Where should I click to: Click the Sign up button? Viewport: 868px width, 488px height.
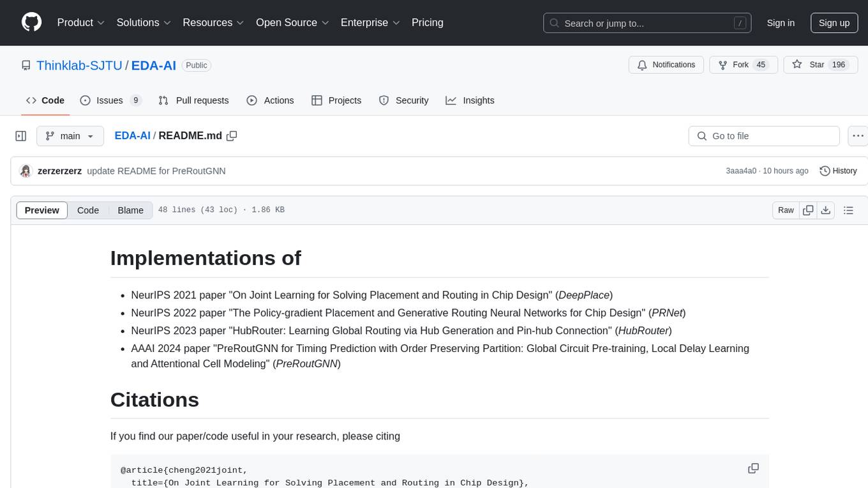coord(834,23)
